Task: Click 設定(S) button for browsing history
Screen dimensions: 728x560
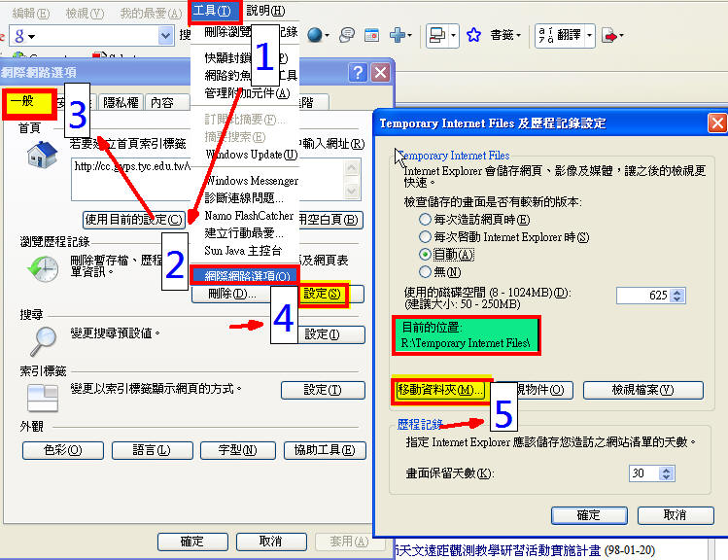Action: [323, 294]
